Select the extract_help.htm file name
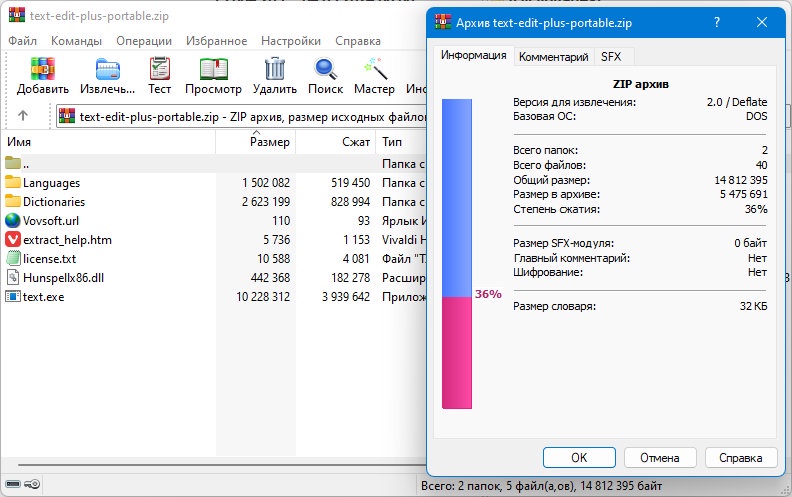Viewport: 792px width, 497px height. point(67,239)
